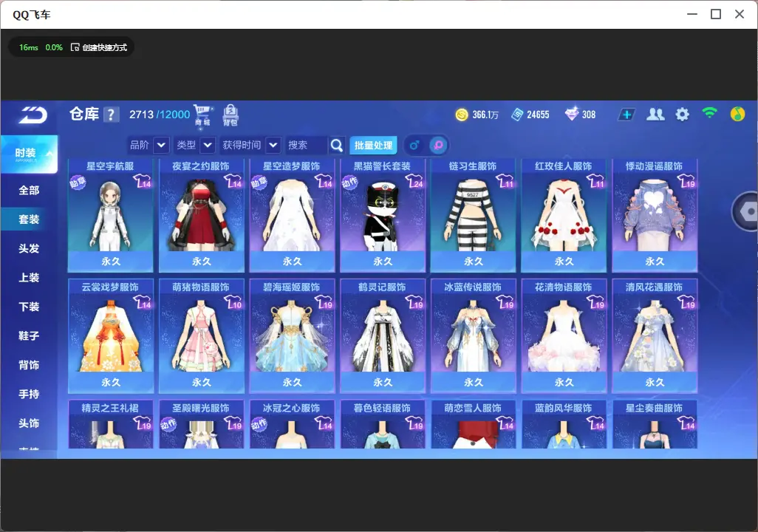Image resolution: width=758 pixels, height=532 pixels.
Task: Select the 上装 category tab
Action: point(29,278)
